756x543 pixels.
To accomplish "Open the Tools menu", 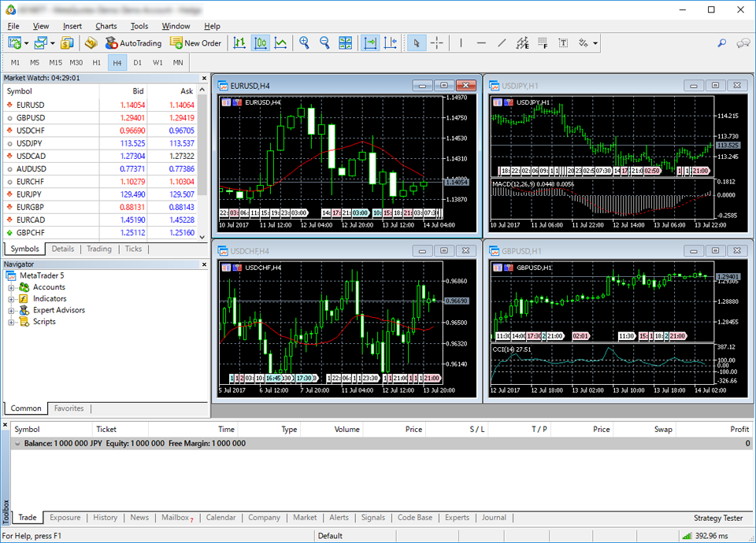I will (x=139, y=26).
